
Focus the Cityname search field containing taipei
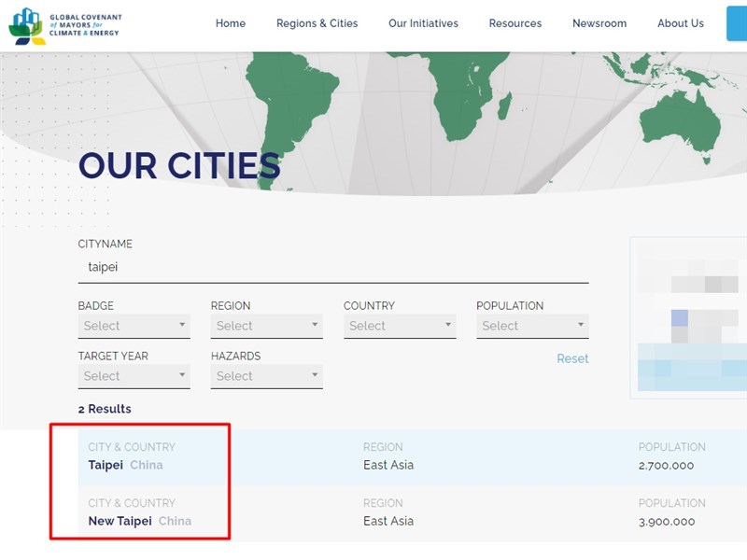333,268
